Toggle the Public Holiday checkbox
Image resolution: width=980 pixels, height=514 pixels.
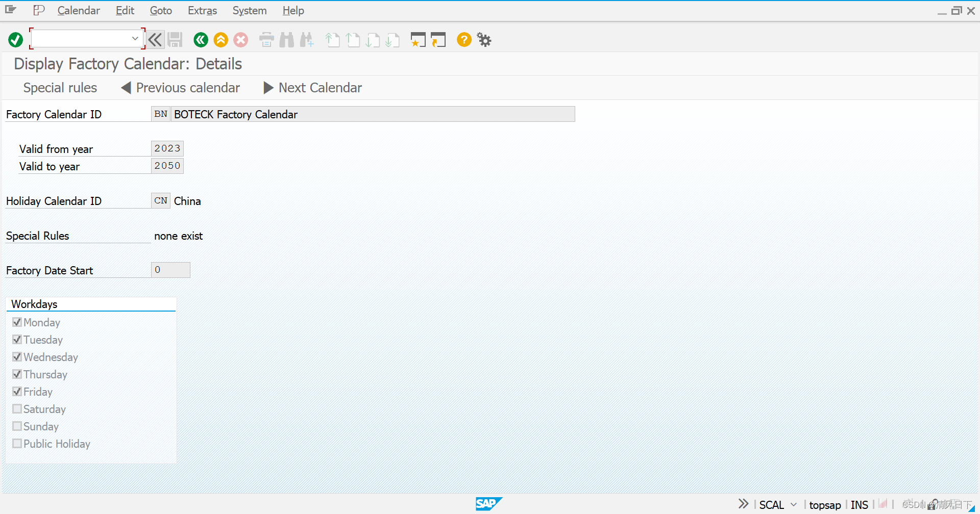coord(17,443)
